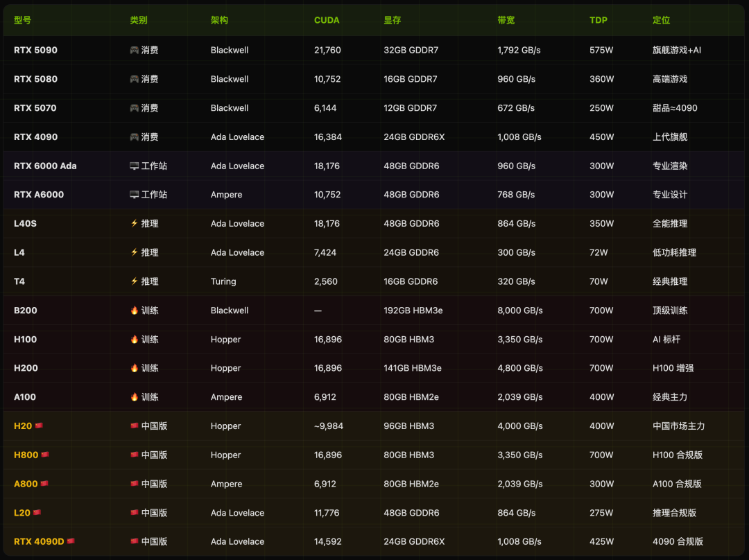Click the 带宽 column header
The image size is (749, 560).
[506, 20]
